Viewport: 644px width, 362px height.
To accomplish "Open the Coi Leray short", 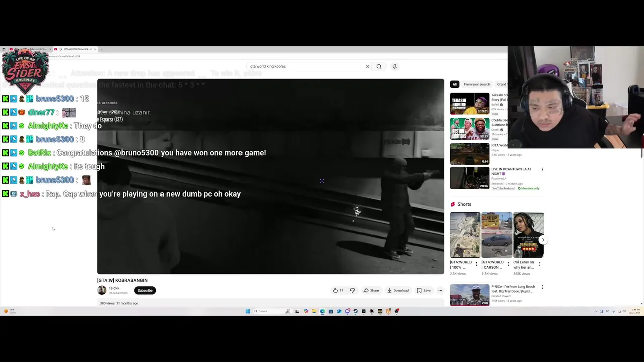I will click(x=528, y=235).
